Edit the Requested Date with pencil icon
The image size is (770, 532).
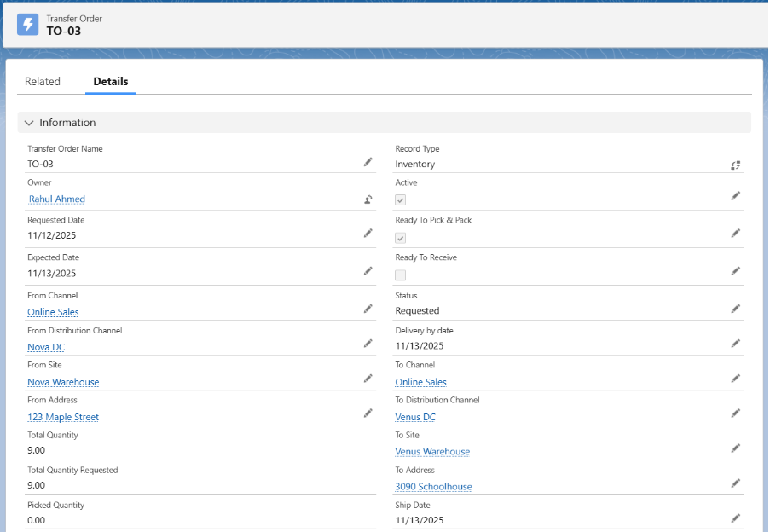(x=368, y=233)
